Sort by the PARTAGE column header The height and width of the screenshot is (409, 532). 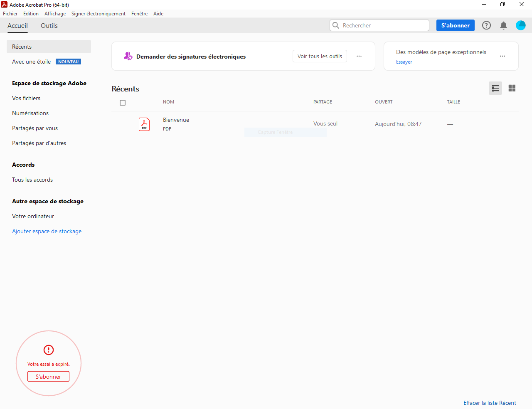323,102
